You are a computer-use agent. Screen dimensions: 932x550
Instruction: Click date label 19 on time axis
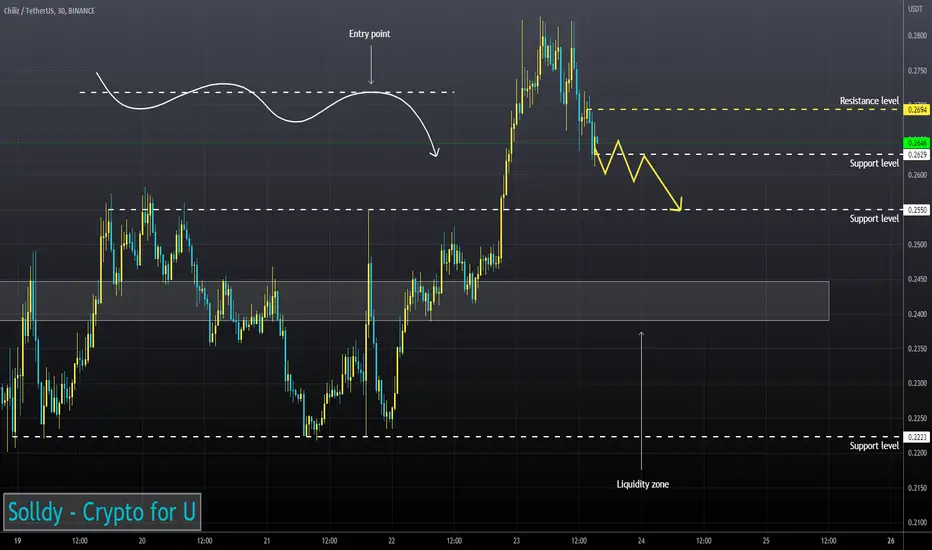pos(17,540)
